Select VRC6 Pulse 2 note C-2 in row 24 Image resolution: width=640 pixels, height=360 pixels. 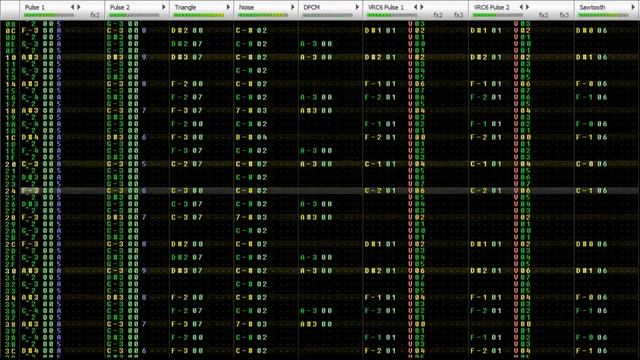[479, 191]
